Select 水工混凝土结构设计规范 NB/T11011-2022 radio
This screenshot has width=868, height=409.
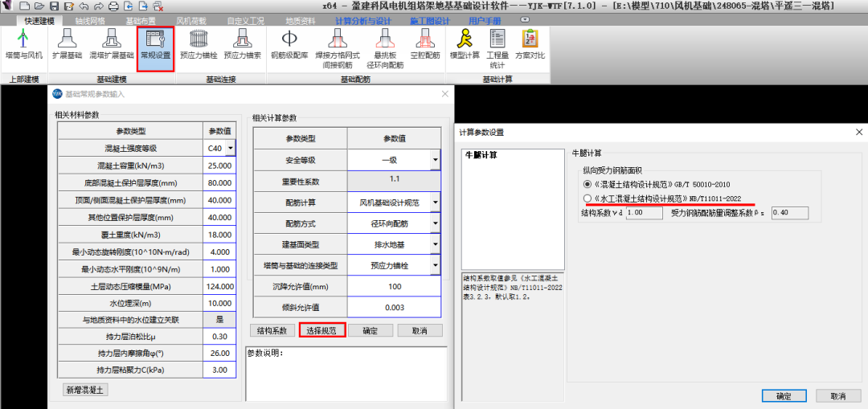click(588, 198)
